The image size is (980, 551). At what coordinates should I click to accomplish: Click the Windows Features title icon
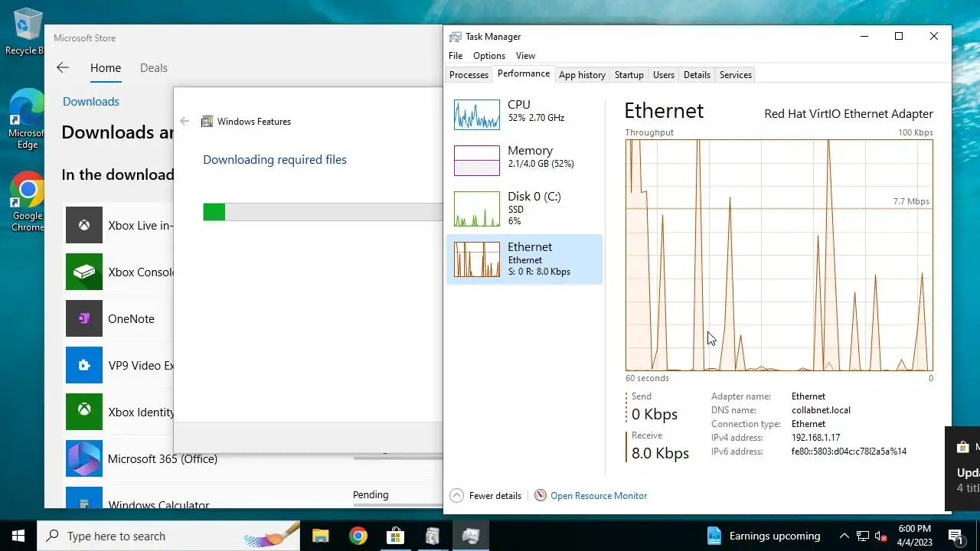point(207,121)
